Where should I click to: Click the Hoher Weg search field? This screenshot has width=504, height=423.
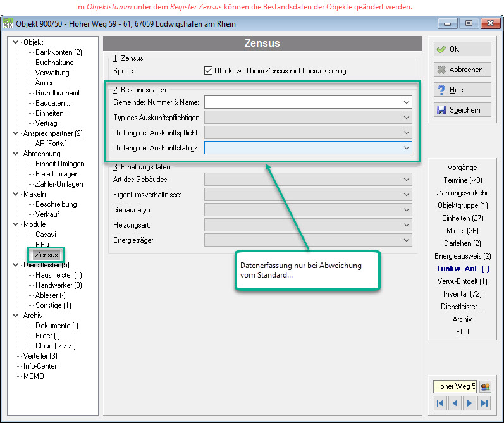455,386
